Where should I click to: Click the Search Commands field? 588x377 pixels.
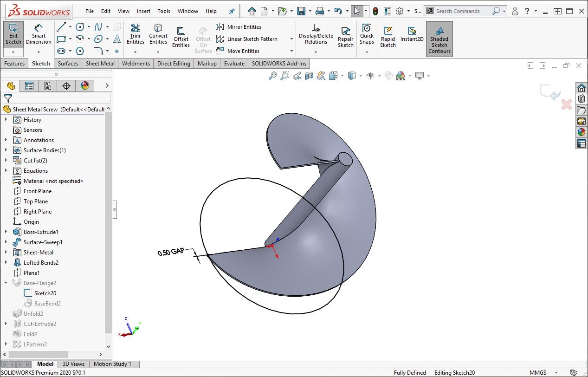pyautogui.click(x=462, y=11)
